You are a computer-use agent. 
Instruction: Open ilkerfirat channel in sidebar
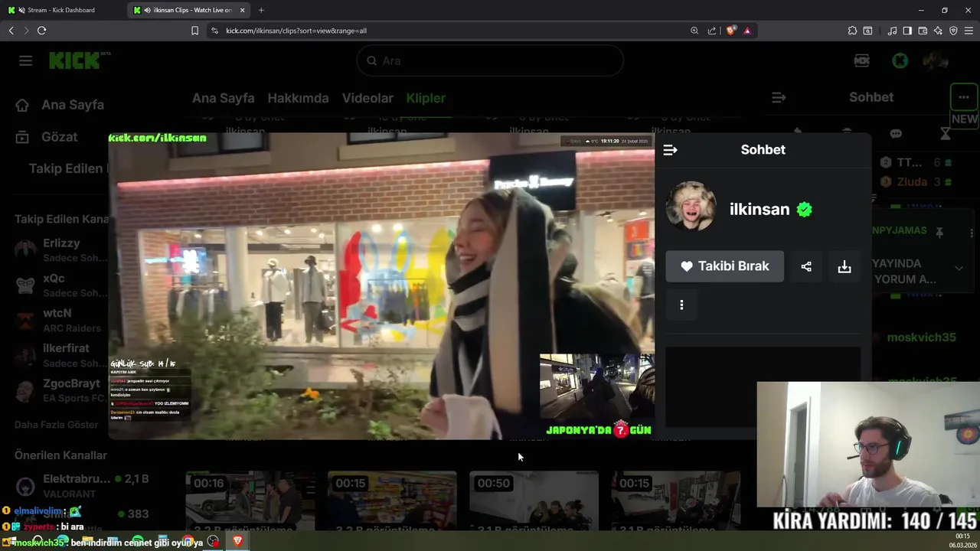[x=61, y=355]
